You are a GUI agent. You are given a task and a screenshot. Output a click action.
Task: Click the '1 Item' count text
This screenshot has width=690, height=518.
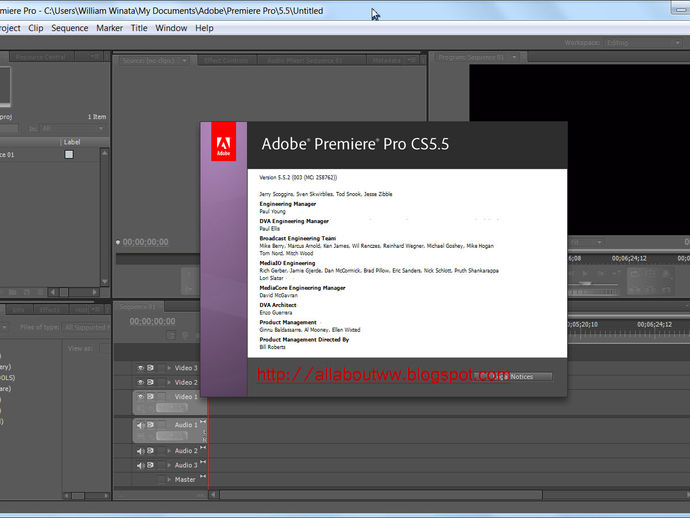pos(97,117)
